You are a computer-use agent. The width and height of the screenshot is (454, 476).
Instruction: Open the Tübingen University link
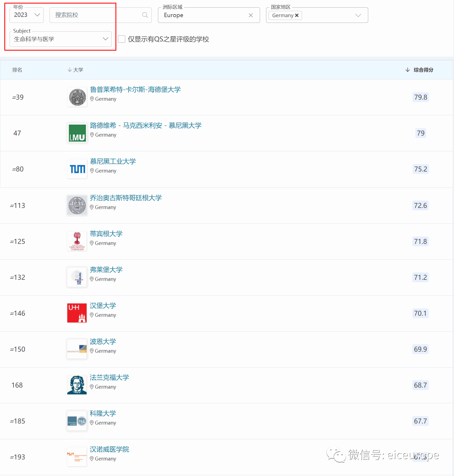coord(106,234)
